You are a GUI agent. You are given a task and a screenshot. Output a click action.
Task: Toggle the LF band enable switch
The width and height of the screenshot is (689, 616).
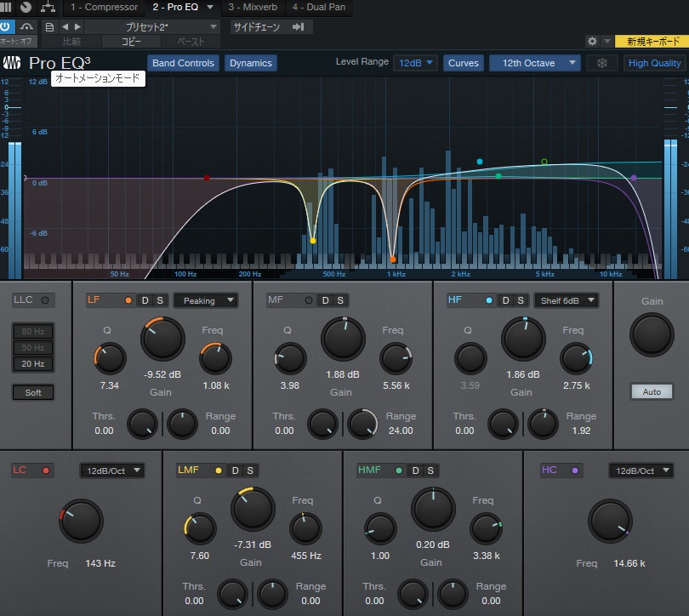click(128, 300)
